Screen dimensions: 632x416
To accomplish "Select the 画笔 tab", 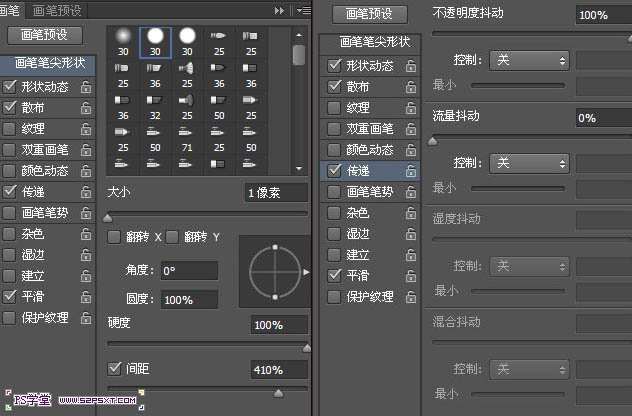I will pos(8,10).
